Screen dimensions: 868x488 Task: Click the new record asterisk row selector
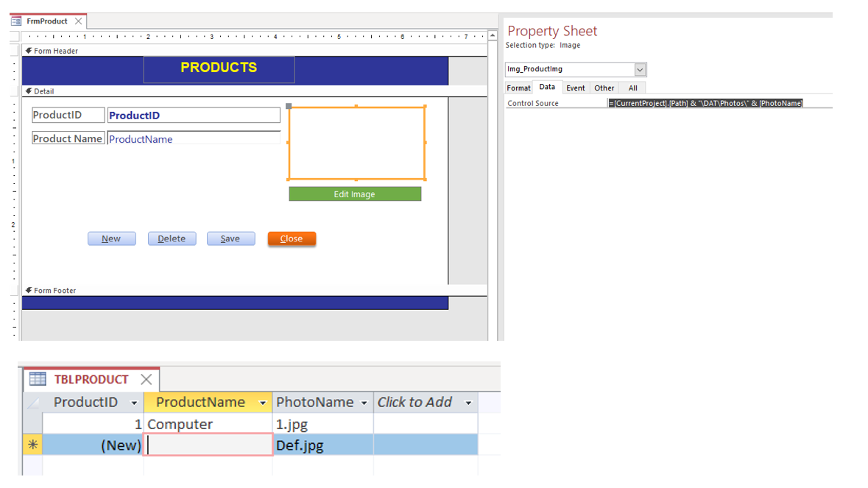point(32,445)
